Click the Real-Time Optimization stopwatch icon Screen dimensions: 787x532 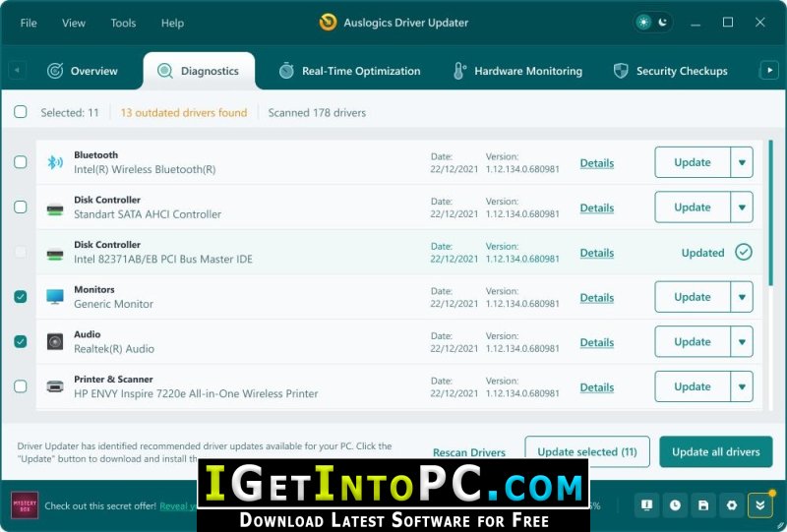(286, 71)
